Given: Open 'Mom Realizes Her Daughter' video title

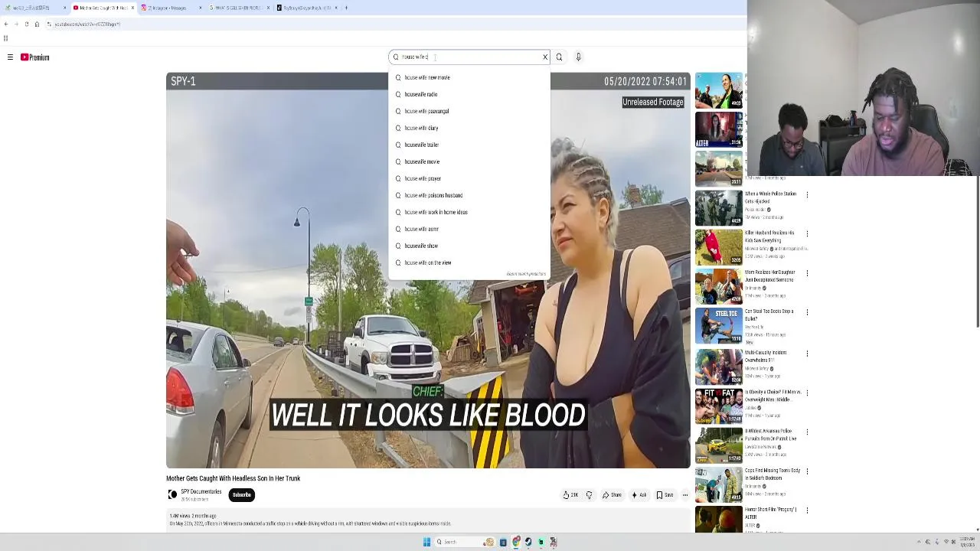Looking at the screenshot, I should (769, 275).
